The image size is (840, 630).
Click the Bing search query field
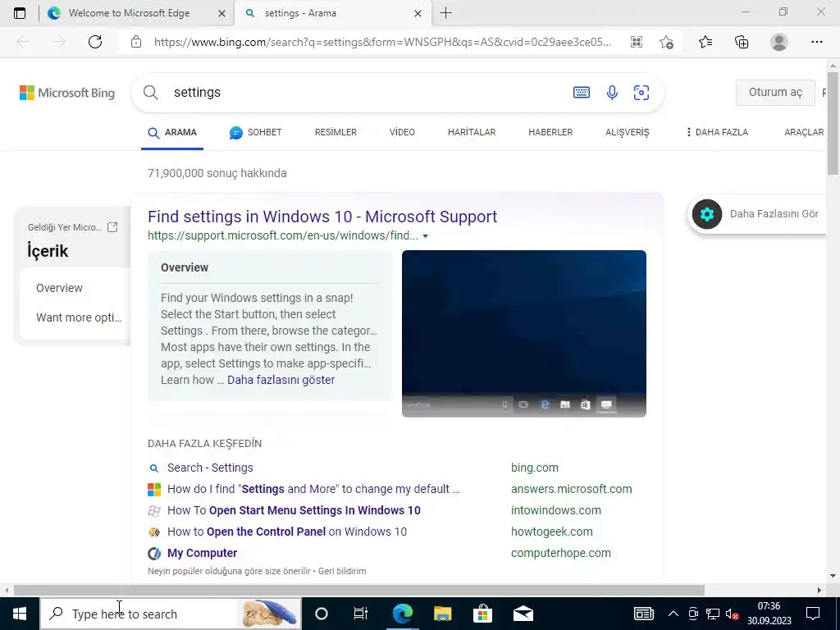pos(364,92)
